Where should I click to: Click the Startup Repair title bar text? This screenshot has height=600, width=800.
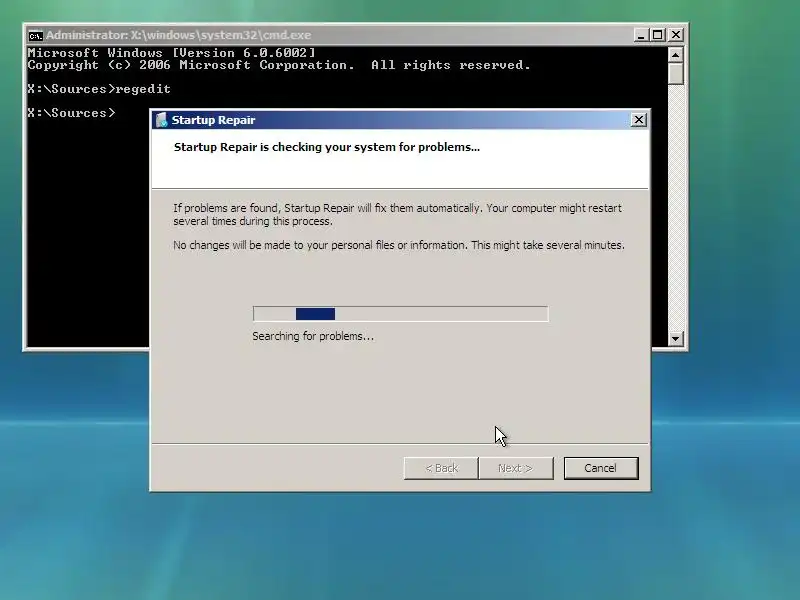(x=213, y=120)
